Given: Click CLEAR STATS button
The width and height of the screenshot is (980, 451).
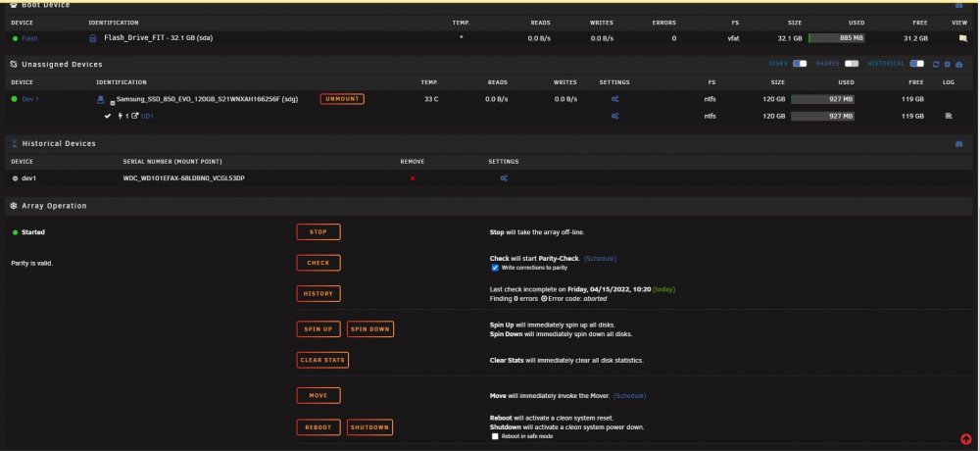Looking at the screenshot, I should click(x=321, y=360).
